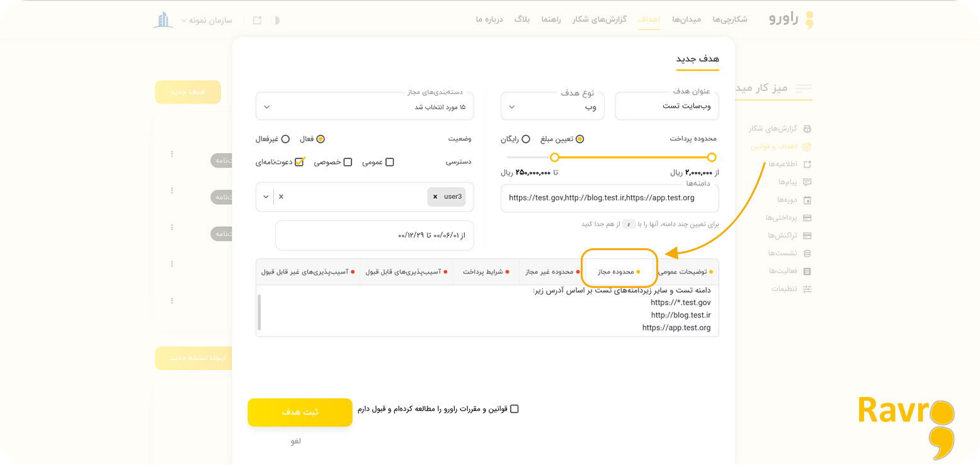Click the maximum handle of payment range slider
The height and width of the screenshot is (465, 980).
coord(554,158)
